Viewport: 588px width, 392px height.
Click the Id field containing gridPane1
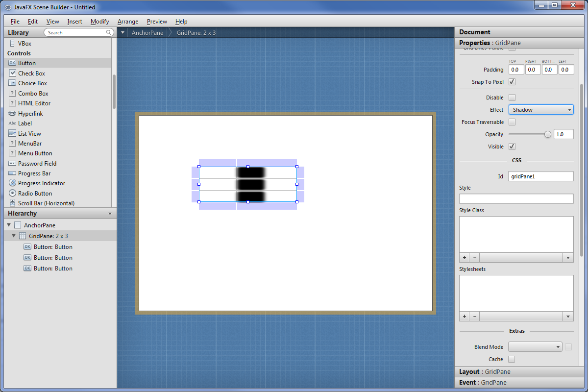tap(540, 176)
